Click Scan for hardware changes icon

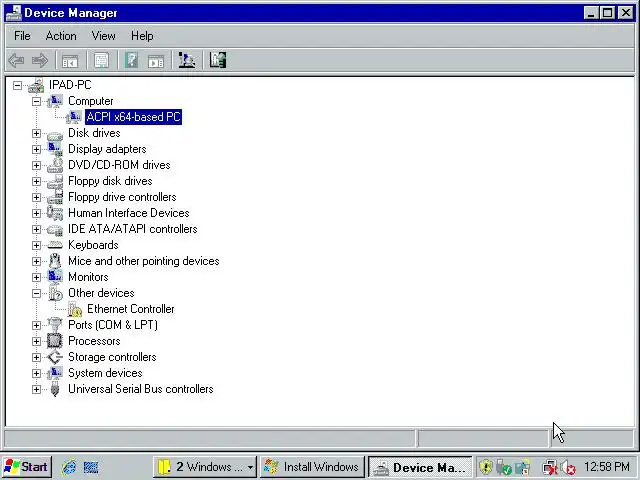[x=187, y=60]
